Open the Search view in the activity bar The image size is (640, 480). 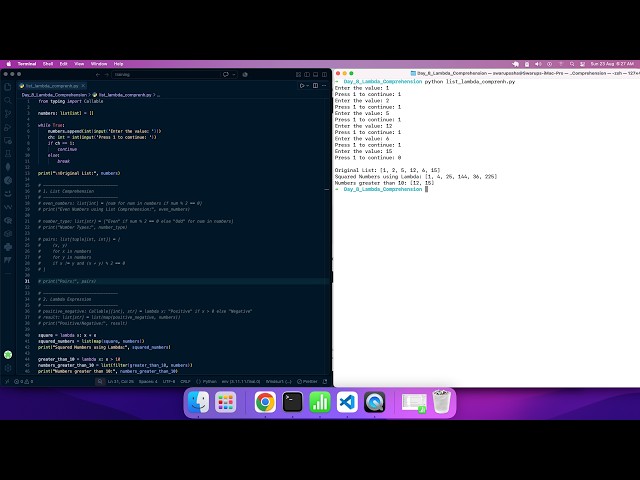(8, 100)
